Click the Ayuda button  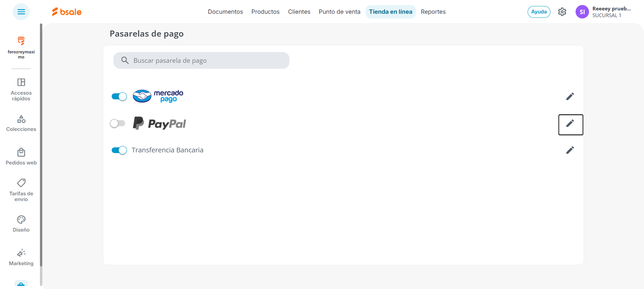(539, 12)
